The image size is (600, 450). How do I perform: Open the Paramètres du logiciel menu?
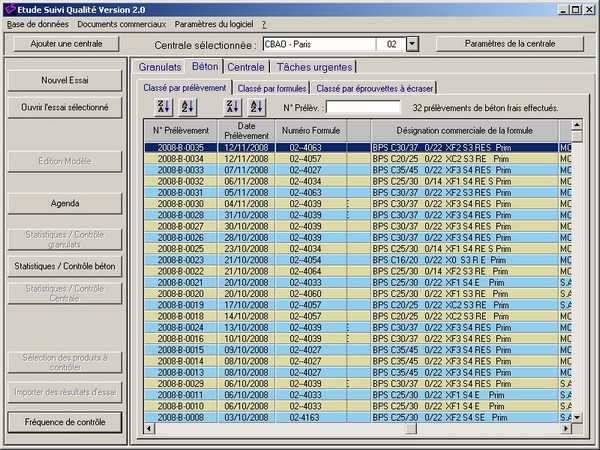click(x=214, y=23)
